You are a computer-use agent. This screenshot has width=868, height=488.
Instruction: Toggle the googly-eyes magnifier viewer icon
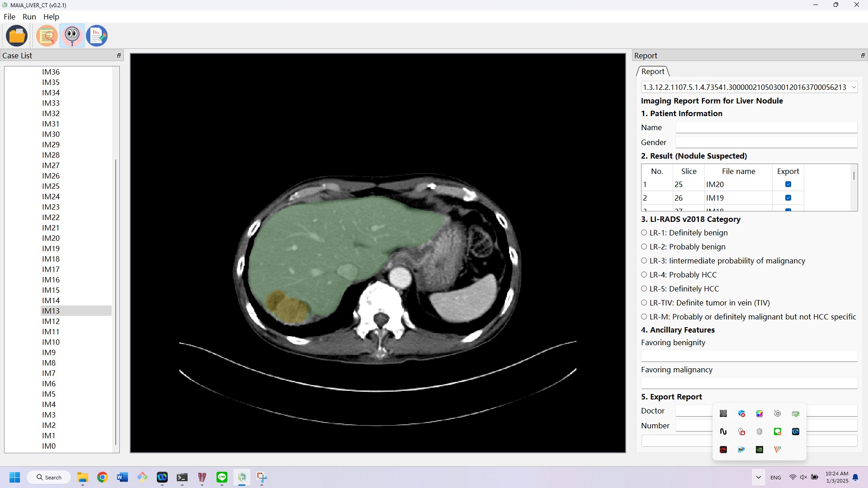click(72, 36)
